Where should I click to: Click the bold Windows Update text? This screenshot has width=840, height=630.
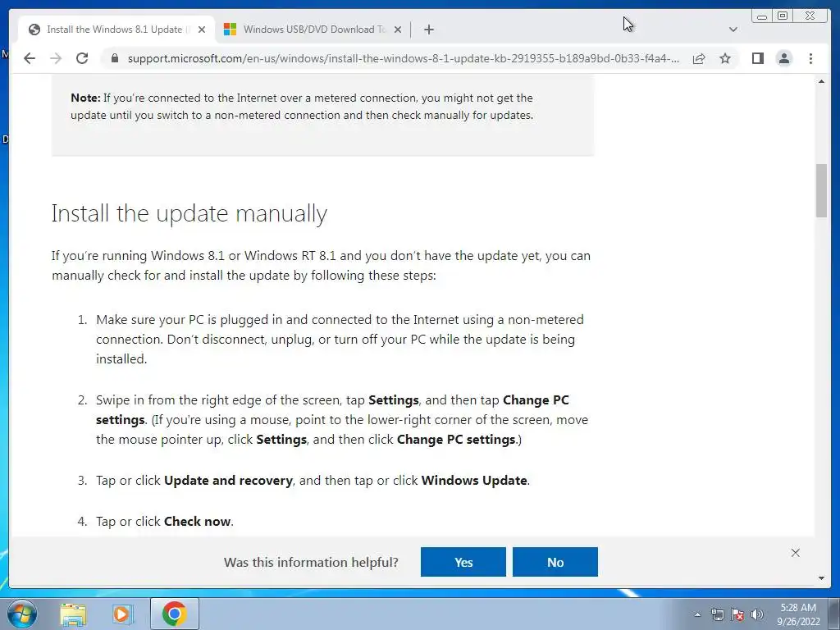(474, 480)
